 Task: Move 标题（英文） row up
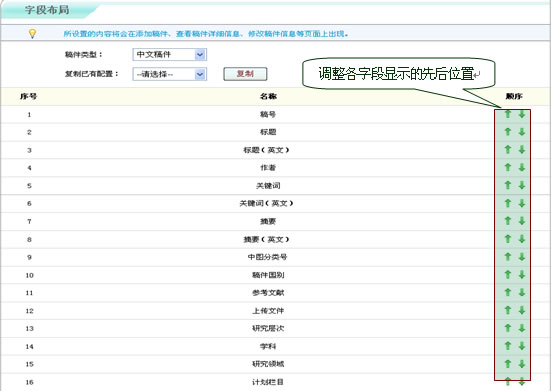click(508, 150)
